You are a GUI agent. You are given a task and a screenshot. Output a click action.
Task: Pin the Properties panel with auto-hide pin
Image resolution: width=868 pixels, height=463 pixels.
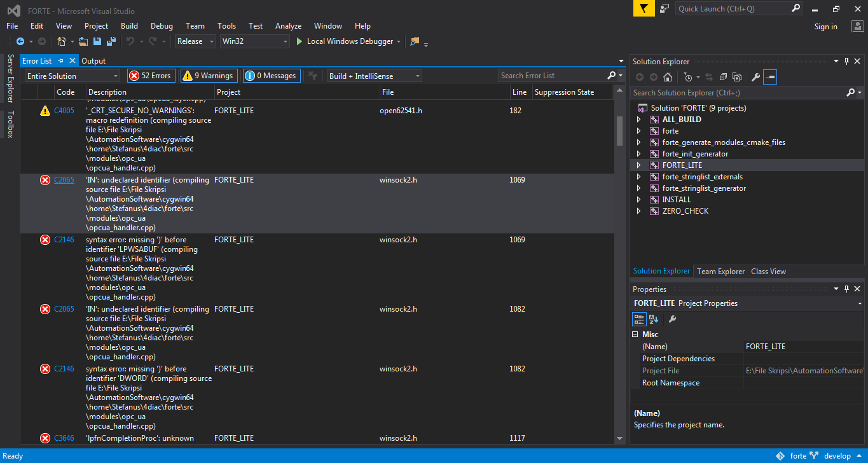point(846,289)
